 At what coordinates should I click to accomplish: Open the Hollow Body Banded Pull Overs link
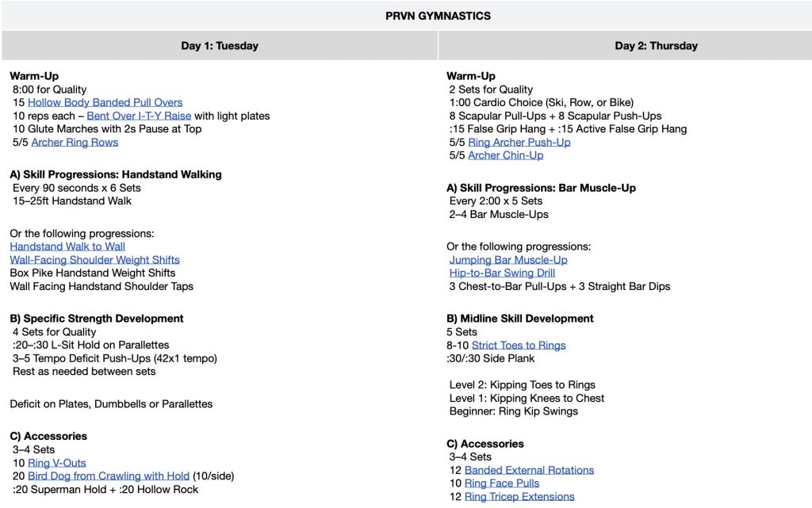click(105, 103)
